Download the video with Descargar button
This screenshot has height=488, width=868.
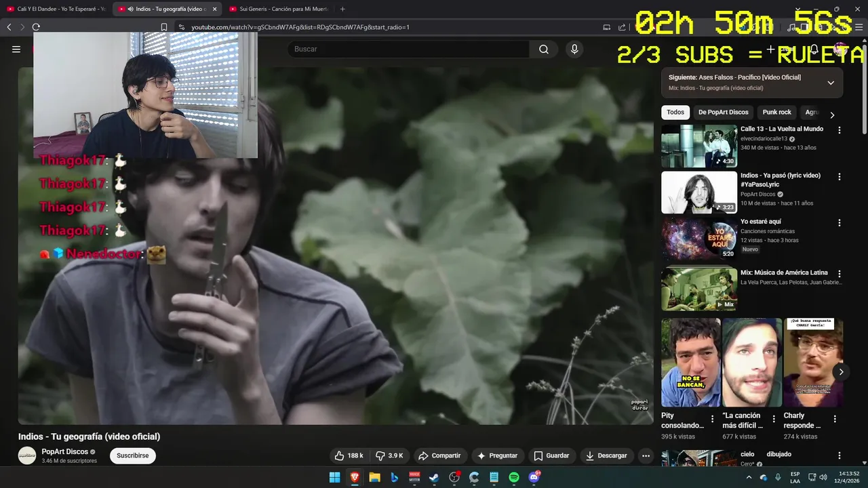click(x=607, y=455)
